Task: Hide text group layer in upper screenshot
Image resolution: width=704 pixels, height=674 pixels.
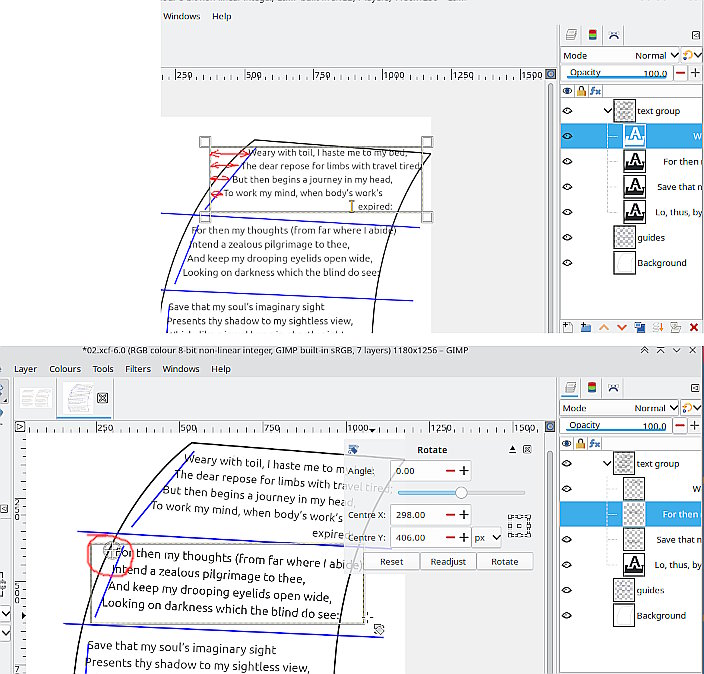Action: click(x=568, y=111)
